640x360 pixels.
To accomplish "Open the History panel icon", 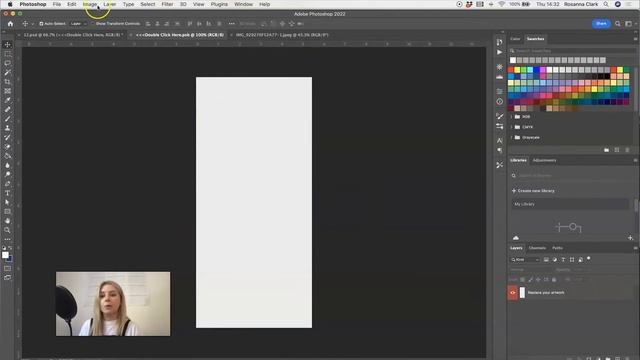I will pos(500,42).
